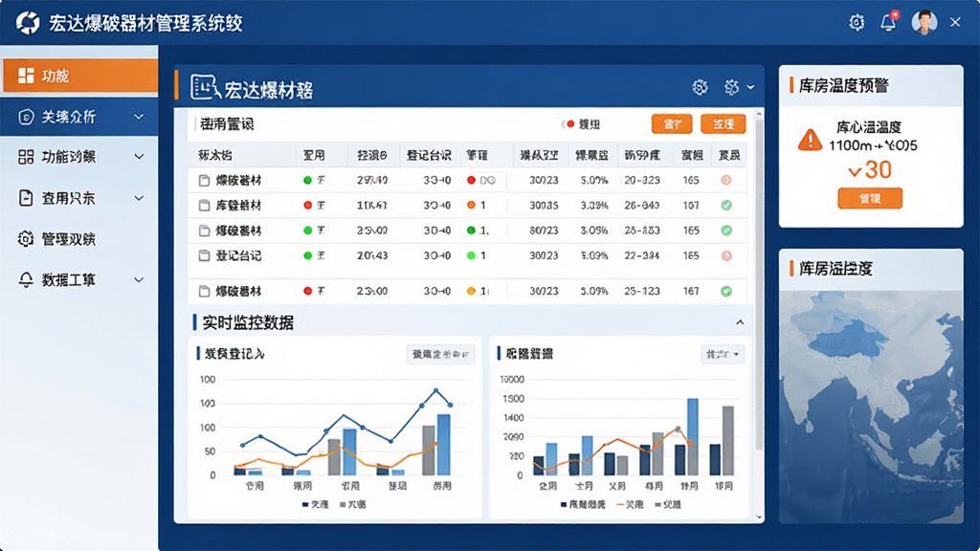Viewport: 980px width, 551px height.
Task: Expand the sidebar item below the orange 功能 item
Action: (139, 117)
